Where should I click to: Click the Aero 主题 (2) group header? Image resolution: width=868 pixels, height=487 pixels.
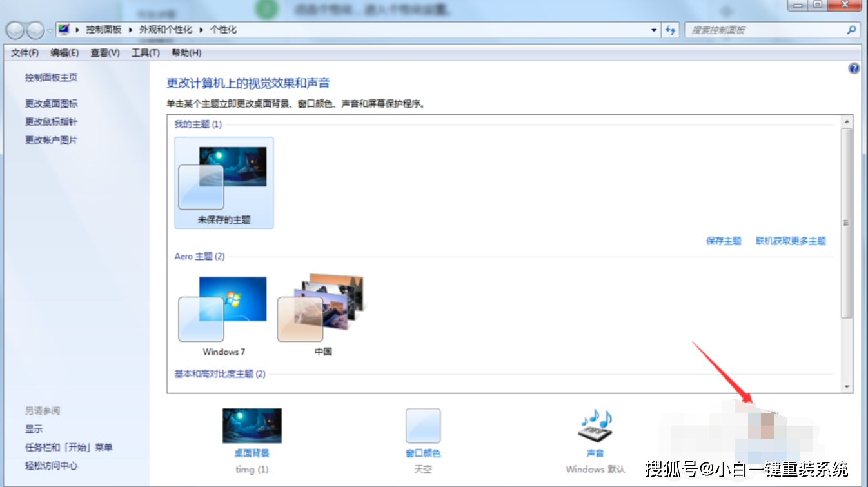(x=200, y=257)
